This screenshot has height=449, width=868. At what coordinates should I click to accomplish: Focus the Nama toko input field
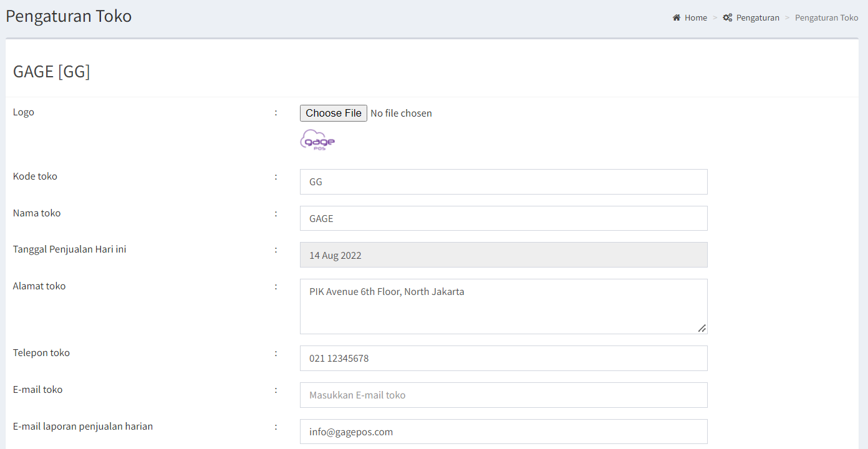(x=504, y=218)
